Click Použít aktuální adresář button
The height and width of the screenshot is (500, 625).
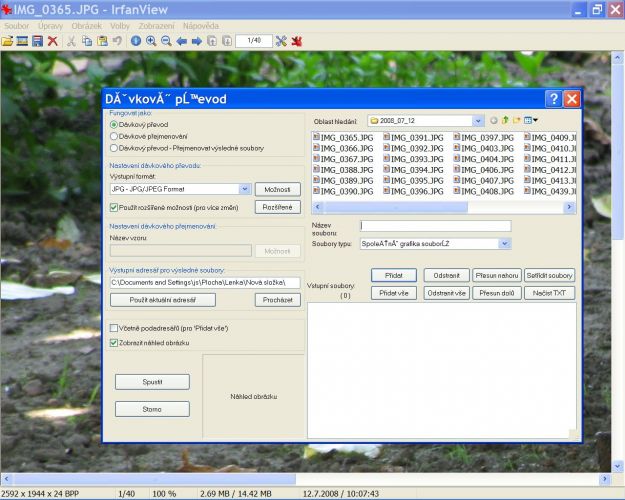(163, 300)
